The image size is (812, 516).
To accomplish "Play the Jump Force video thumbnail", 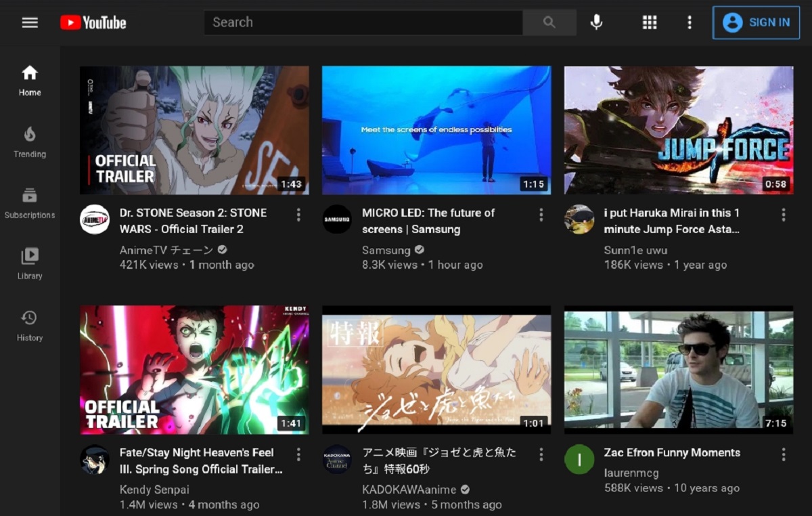I will pos(679,130).
